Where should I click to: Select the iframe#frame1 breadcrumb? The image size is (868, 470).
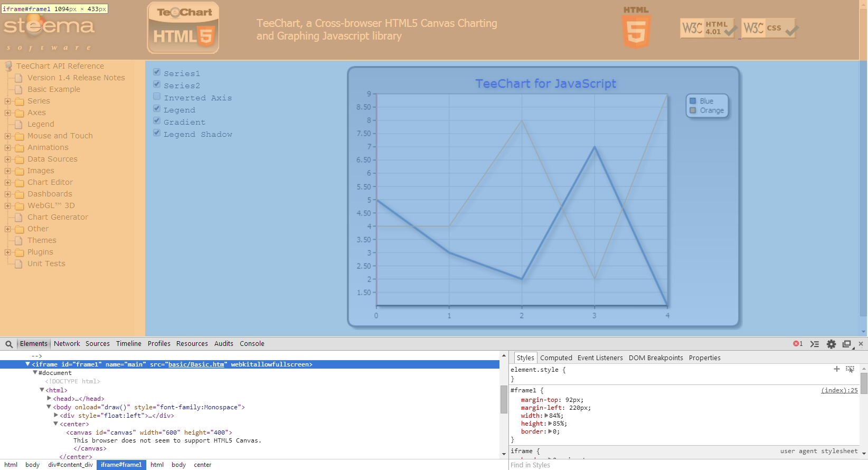121,465
